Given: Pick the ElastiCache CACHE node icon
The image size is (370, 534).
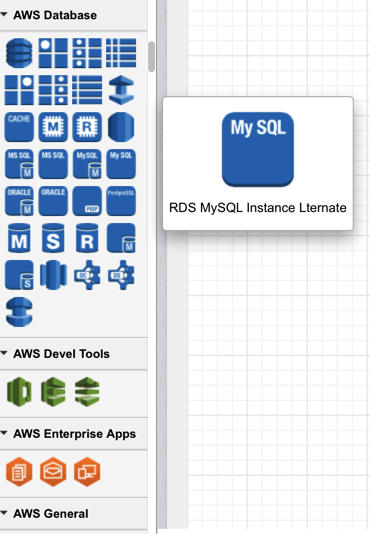Looking at the screenshot, I should point(19,127).
